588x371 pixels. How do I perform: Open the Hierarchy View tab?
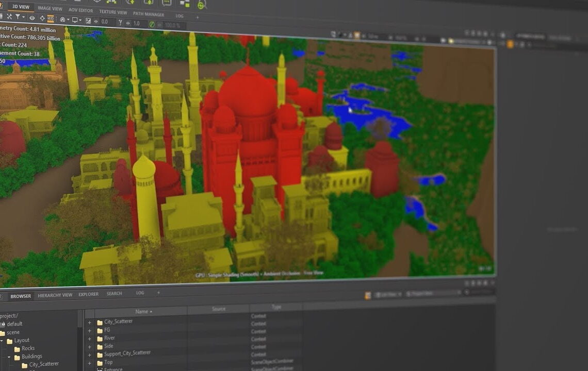(x=55, y=294)
